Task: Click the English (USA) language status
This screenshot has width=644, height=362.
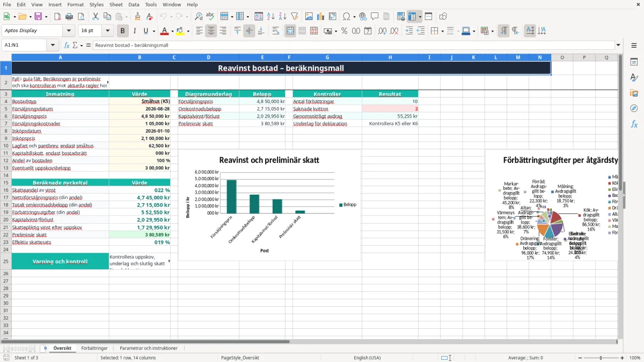Action: 367,358
